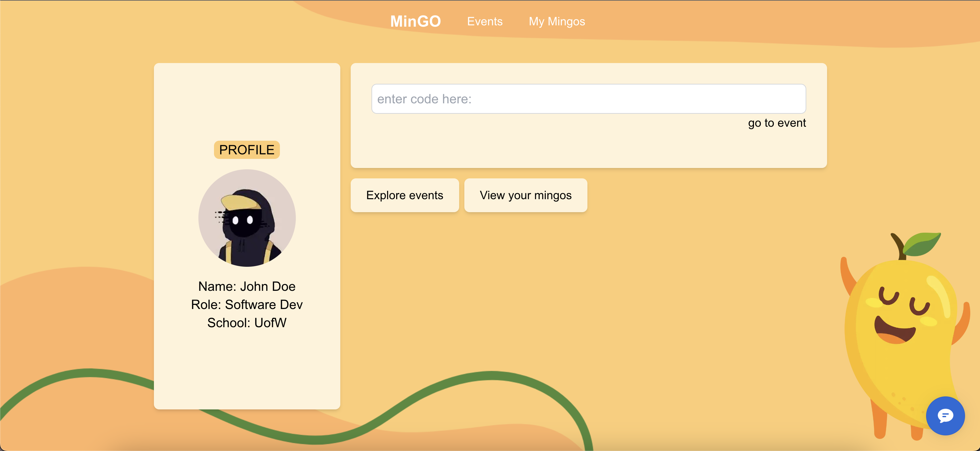The width and height of the screenshot is (980, 451).
Task: Open the Events navigation item
Action: click(485, 21)
